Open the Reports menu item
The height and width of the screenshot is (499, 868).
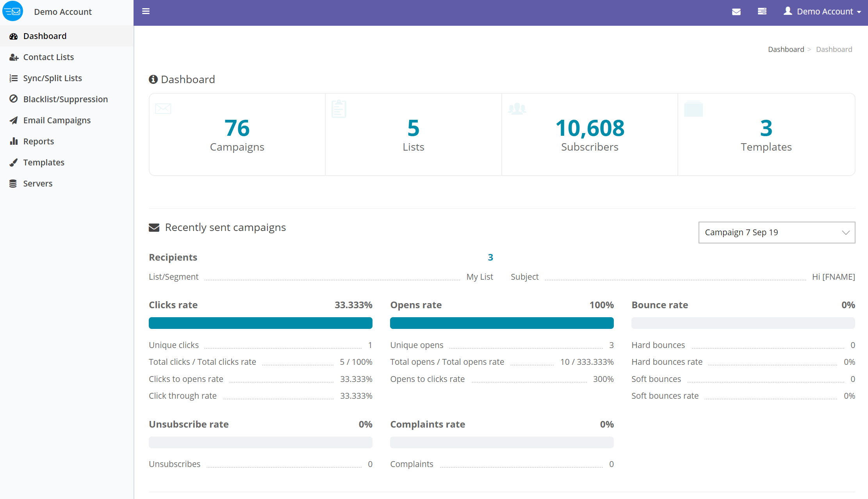67,141
